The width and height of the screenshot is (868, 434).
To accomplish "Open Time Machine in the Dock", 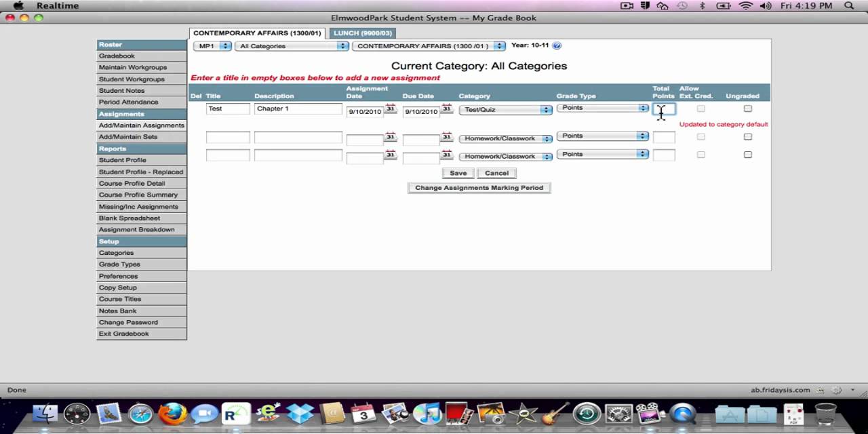I will pos(587,413).
